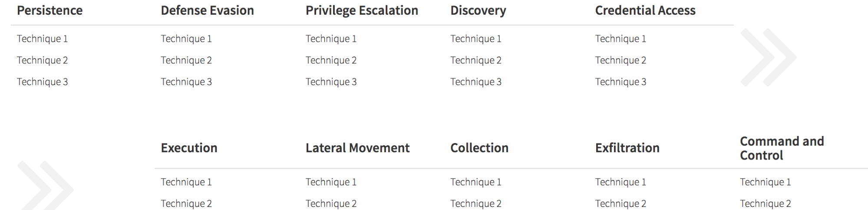Image resolution: width=868 pixels, height=210 pixels.
Task: Click the Exfiltration tactic heading
Action: click(627, 148)
